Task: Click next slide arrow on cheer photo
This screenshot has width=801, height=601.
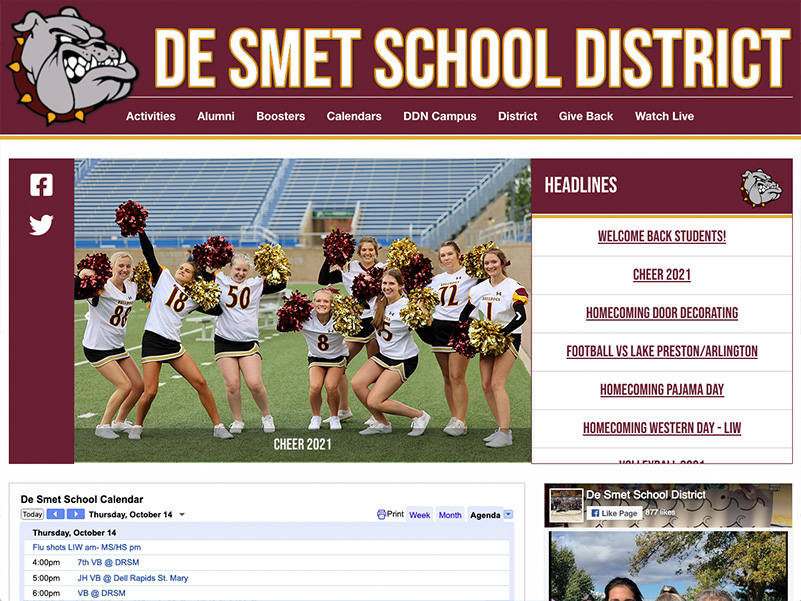Action: point(518,316)
